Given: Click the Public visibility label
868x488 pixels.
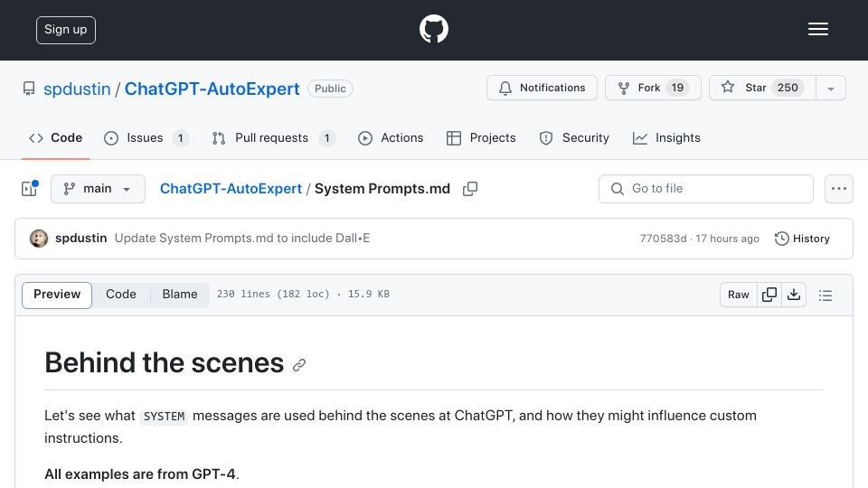Looking at the screenshot, I should coord(331,89).
